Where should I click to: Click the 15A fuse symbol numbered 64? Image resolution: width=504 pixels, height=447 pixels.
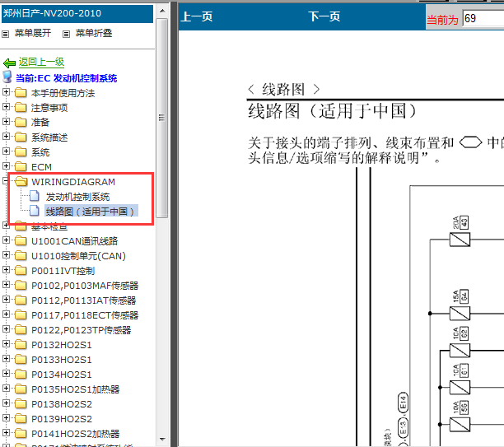tap(460, 314)
